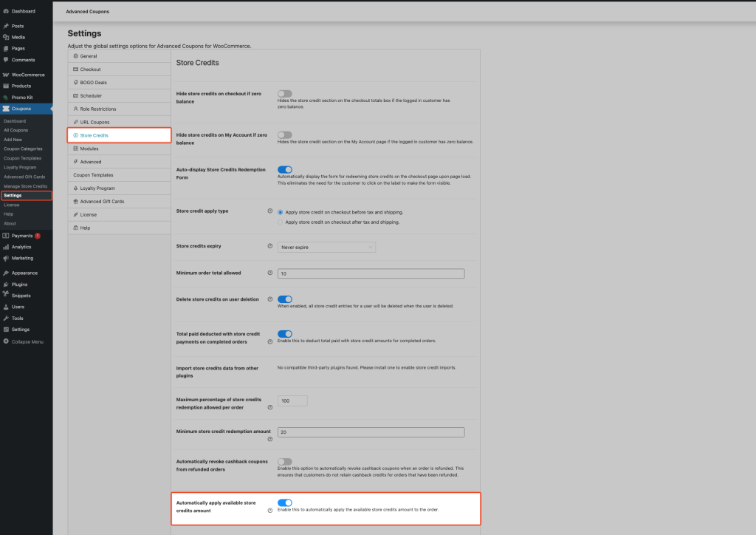Open the Loyalty Program settings tab
The image size is (756, 535).
point(119,188)
